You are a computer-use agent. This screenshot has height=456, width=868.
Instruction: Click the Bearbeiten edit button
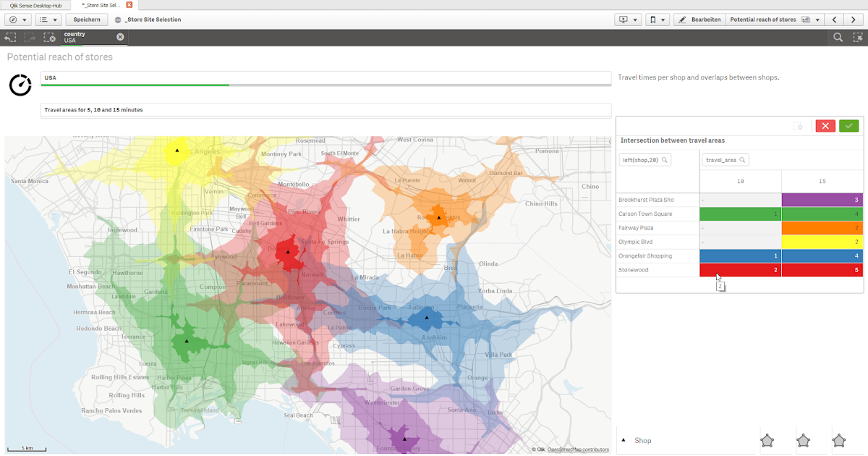pyautogui.click(x=699, y=20)
